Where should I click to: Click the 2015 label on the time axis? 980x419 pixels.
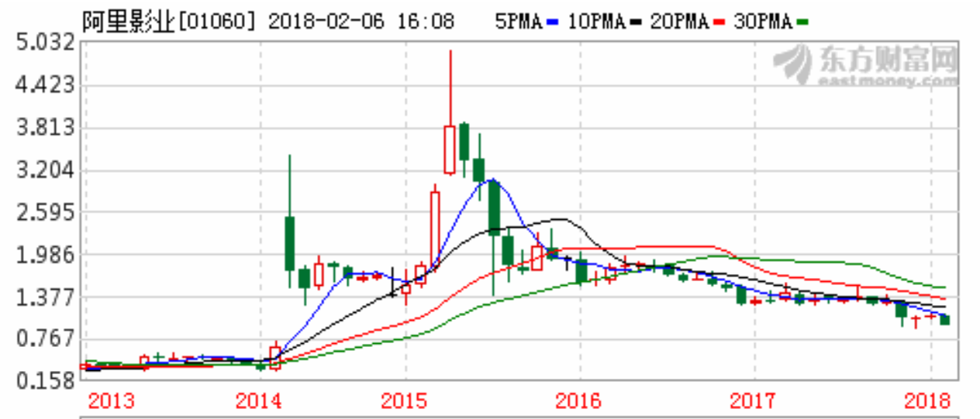[x=405, y=401]
